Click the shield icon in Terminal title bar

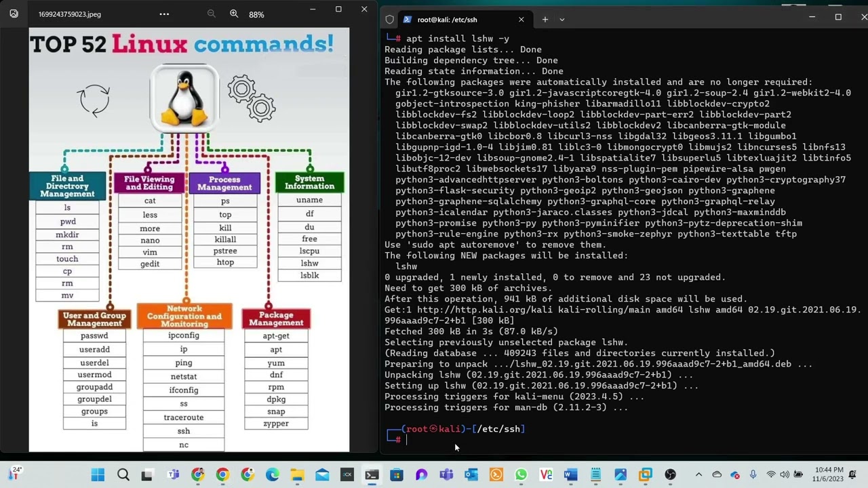[389, 20]
